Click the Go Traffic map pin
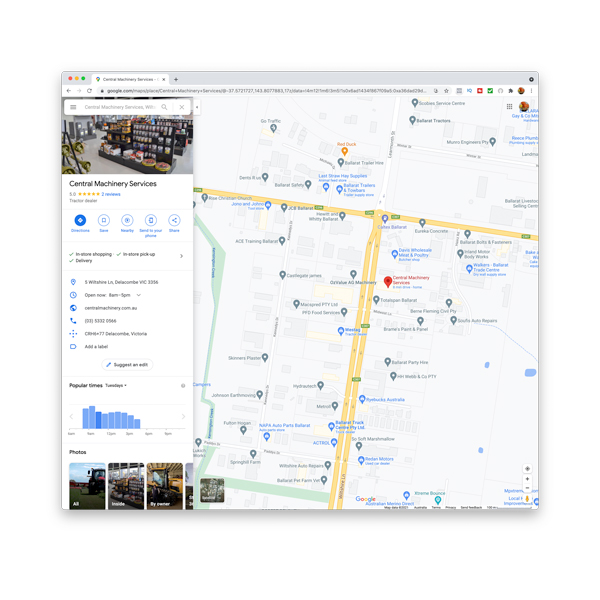 coord(273,129)
